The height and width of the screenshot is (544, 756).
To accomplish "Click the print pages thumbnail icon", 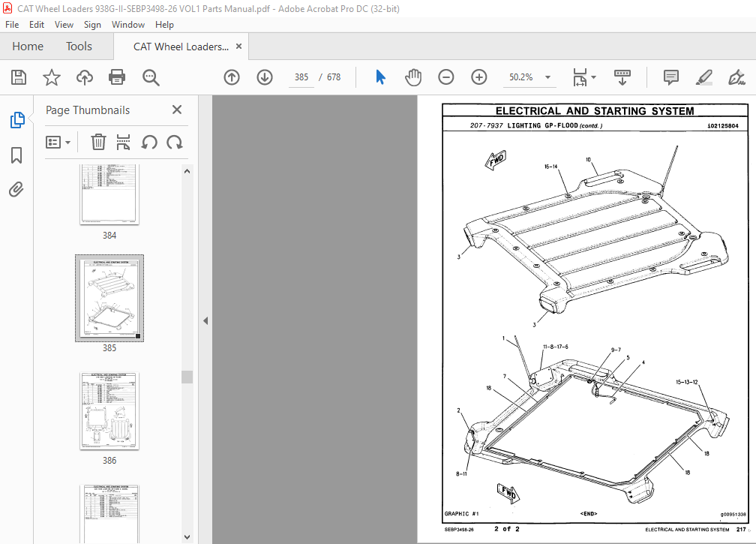I will (x=124, y=143).
